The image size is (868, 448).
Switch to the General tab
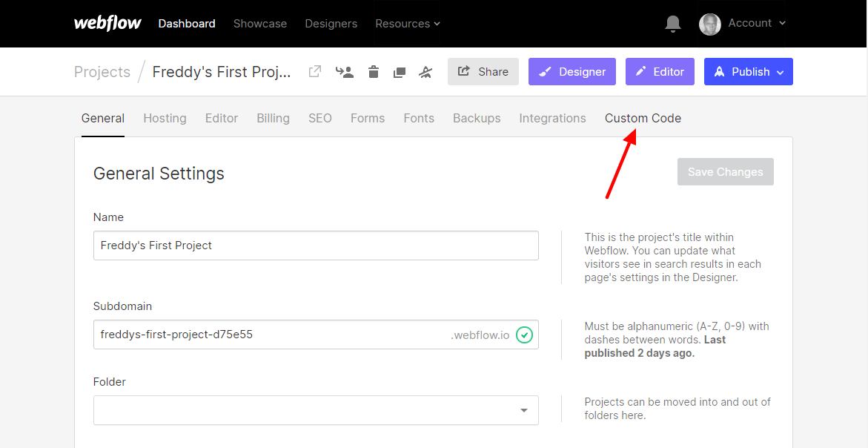pyautogui.click(x=103, y=118)
